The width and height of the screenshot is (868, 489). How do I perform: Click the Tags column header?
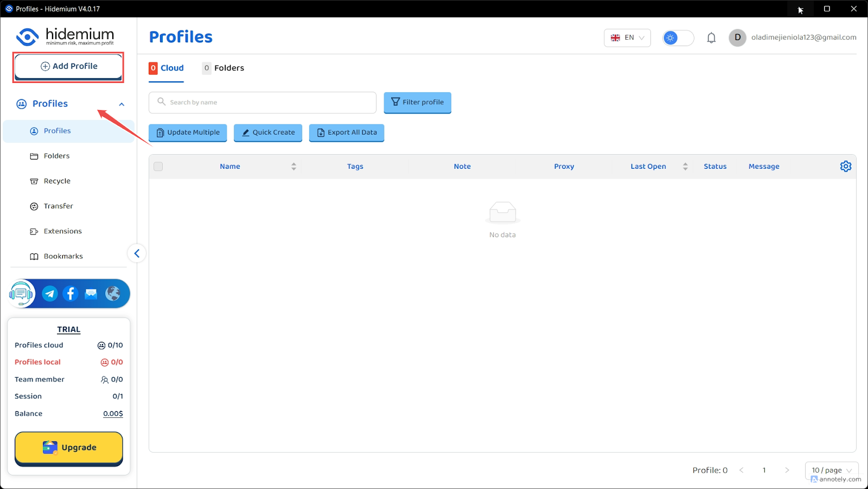tap(355, 167)
